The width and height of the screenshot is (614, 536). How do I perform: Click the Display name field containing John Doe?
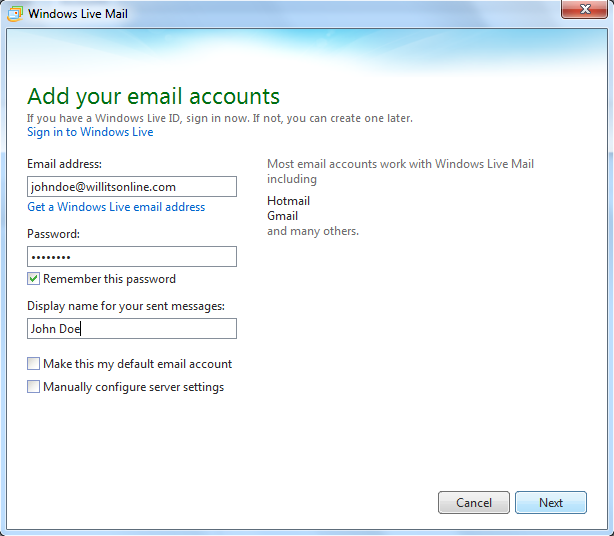[132, 328]
